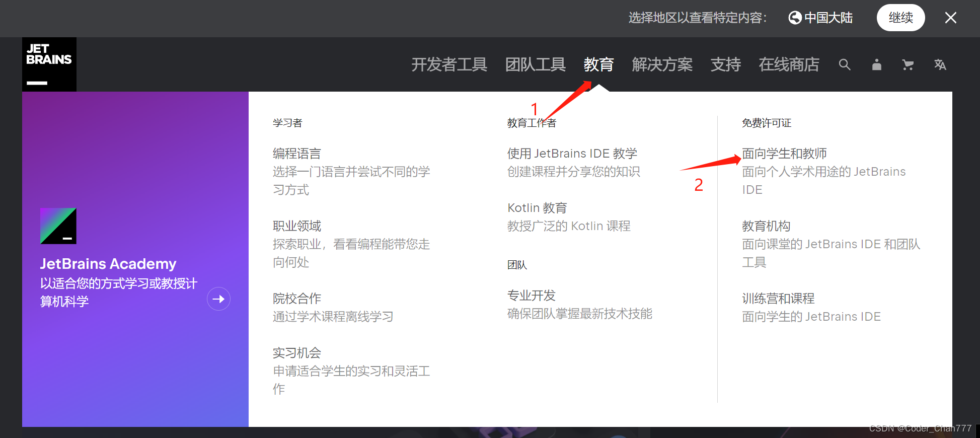This screenshot has width=980, height=438.
Task: Click the JetBrains Academy title
Action: (108, 264)
